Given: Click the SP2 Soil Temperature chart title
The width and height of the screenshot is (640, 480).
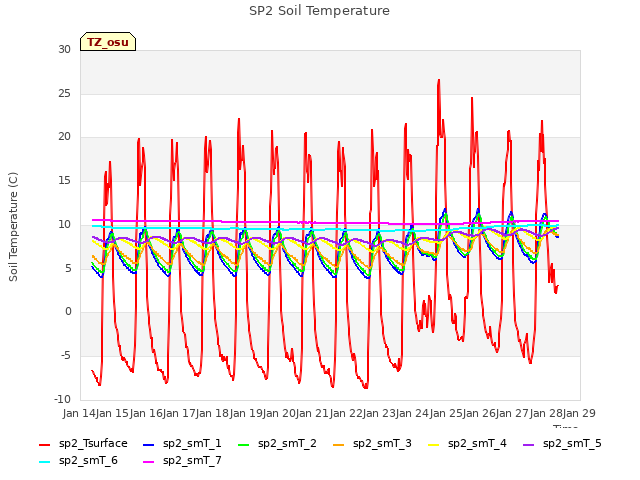Looking at the screenshot, I should 319,11.
